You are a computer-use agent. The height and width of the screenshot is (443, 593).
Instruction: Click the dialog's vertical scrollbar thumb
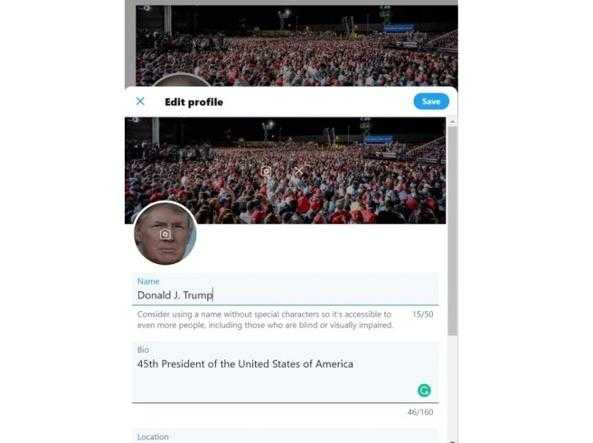(x=452, y=231)
